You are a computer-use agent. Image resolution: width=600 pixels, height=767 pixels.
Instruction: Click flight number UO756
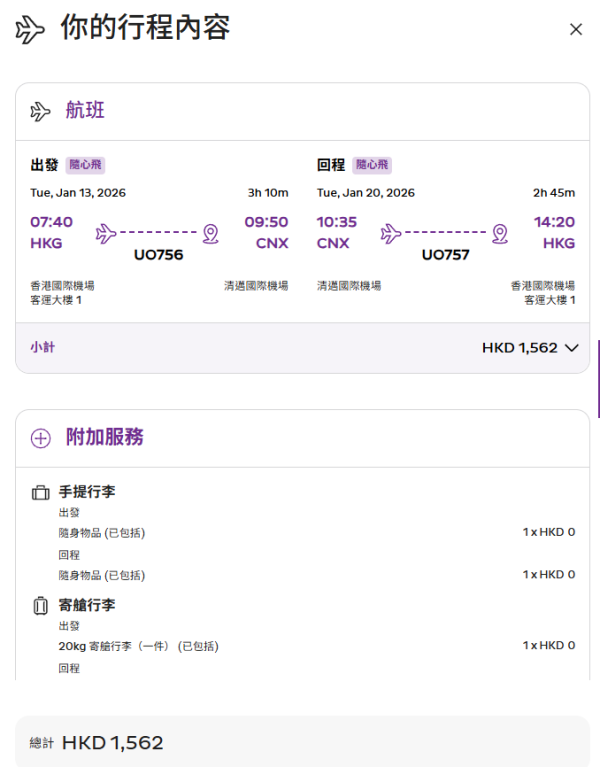(158, 255)
